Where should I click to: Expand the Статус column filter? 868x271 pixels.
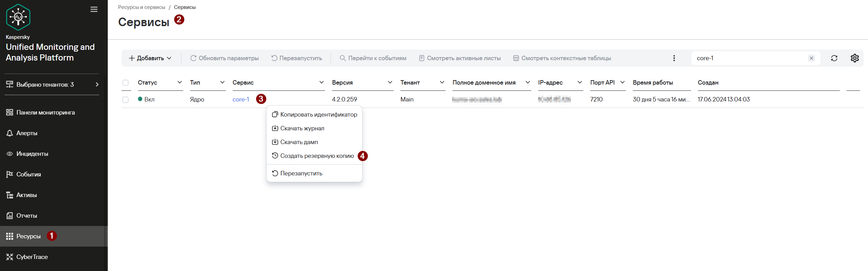(180, 82)
